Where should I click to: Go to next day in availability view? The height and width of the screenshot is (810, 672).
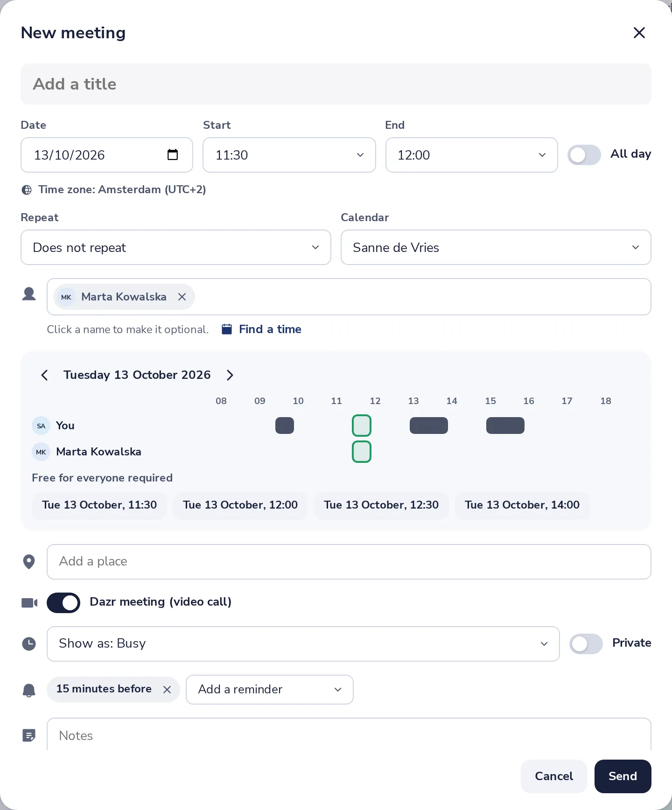point(230,375)
